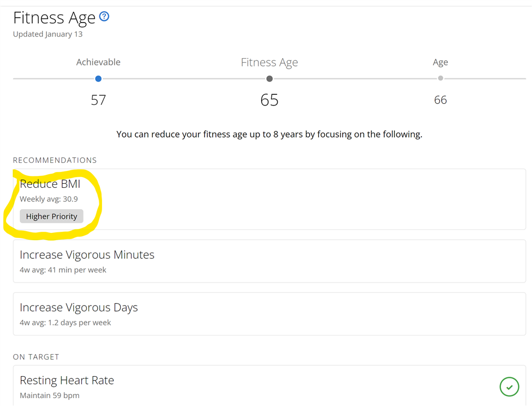Click the help question mark icon
The height and width of the screenshot is (406, 532).
point(104,17)
